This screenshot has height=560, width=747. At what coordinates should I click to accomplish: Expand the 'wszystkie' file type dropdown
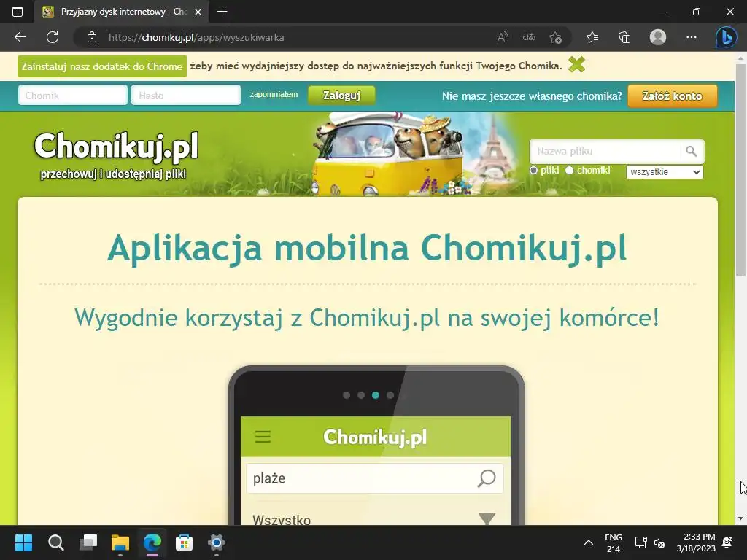click(665, 172)
